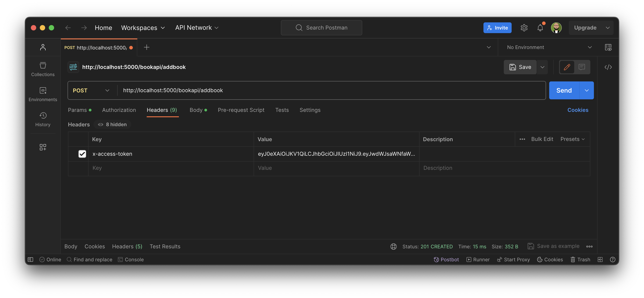This screenshot has width=644, height=298.
Task: Click the Send button
Action: (x=563, y=90)
